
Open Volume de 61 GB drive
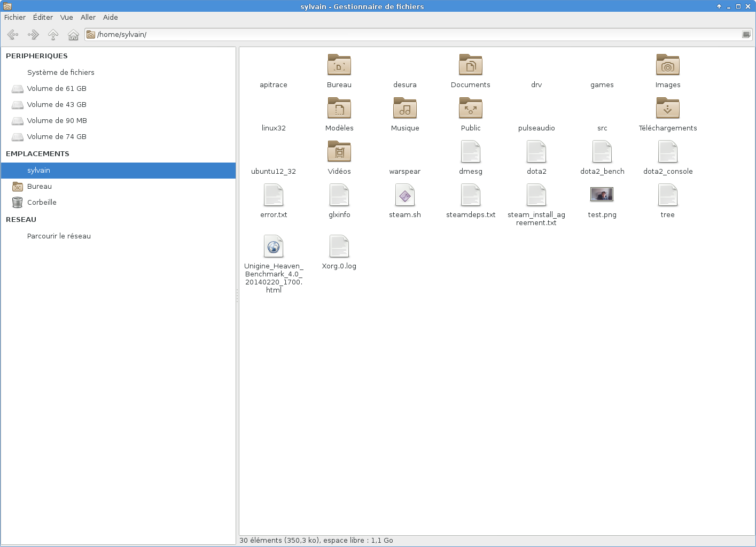(x=56, y=88)
